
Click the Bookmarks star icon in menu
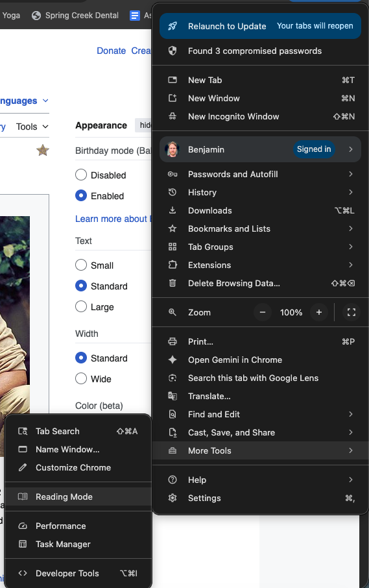pyautogui.click(x=173, y=228)
